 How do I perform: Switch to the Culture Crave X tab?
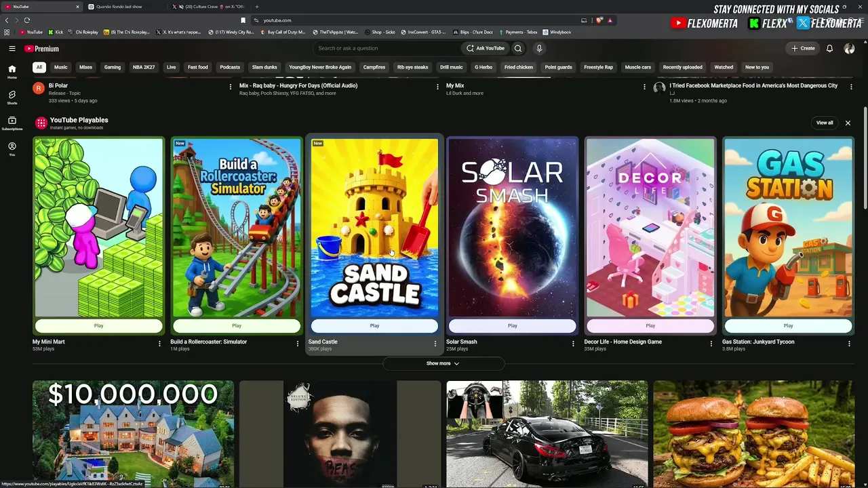coord(209,7)
